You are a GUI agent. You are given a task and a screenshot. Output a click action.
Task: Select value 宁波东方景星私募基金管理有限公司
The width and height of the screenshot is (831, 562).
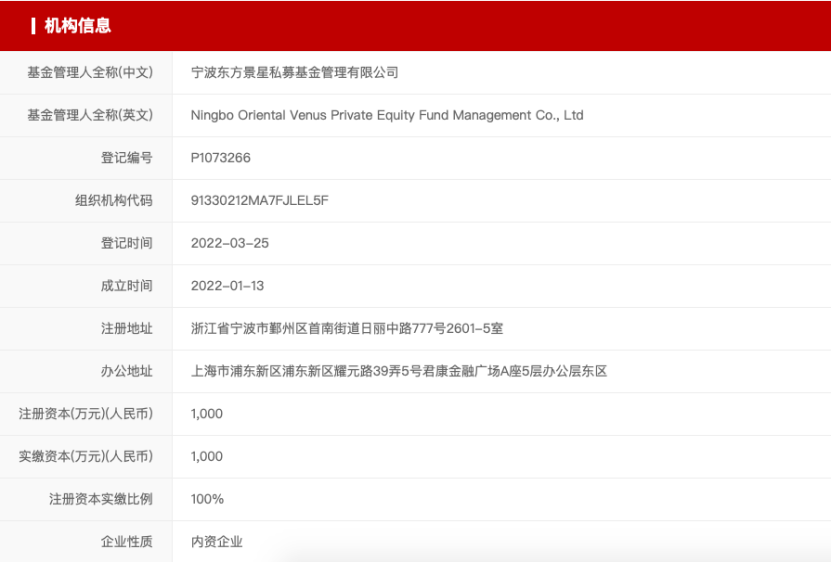tap(295, 73)
